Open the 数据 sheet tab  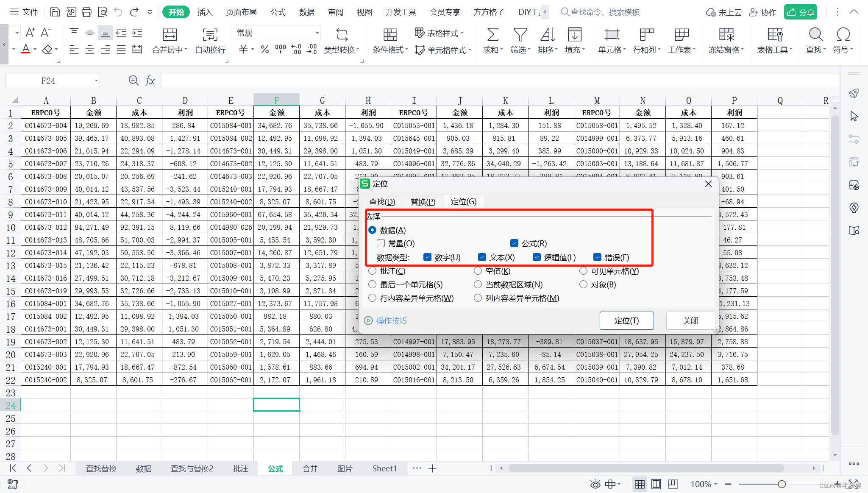click(144, 468)
